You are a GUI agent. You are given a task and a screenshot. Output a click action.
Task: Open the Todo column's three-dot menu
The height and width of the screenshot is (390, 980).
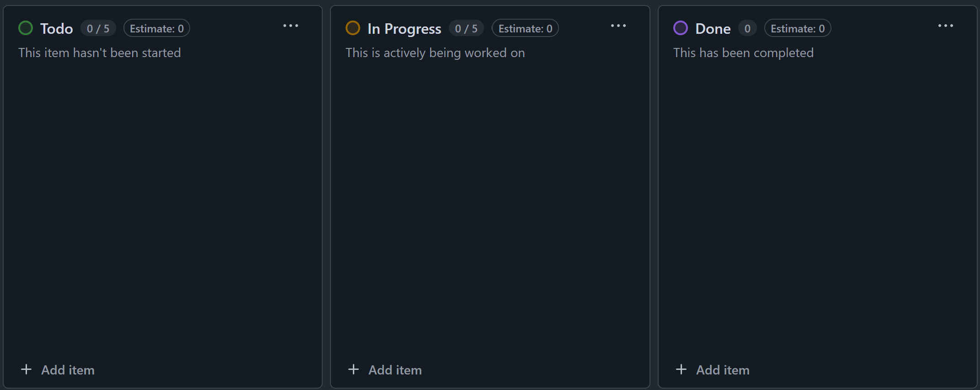tap(291, 26)
